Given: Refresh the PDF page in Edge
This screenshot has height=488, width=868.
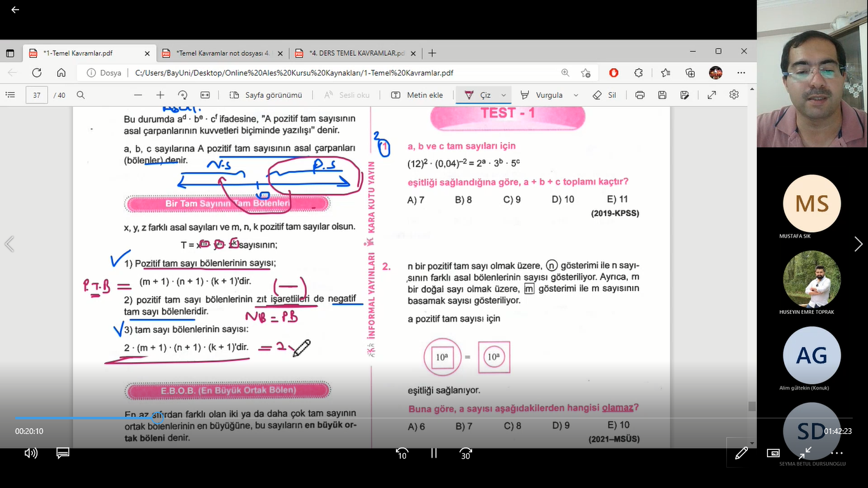Looking at the screenshot, I should pos(37,73).
